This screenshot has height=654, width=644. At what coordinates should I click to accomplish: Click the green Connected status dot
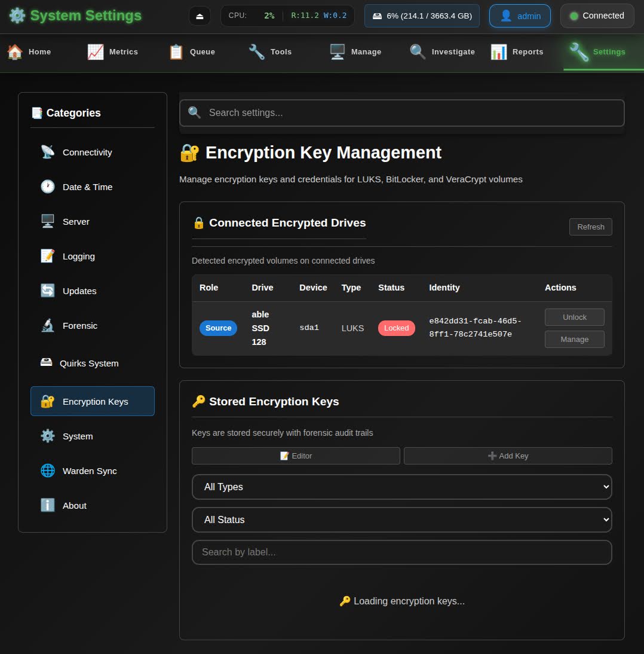574,16
